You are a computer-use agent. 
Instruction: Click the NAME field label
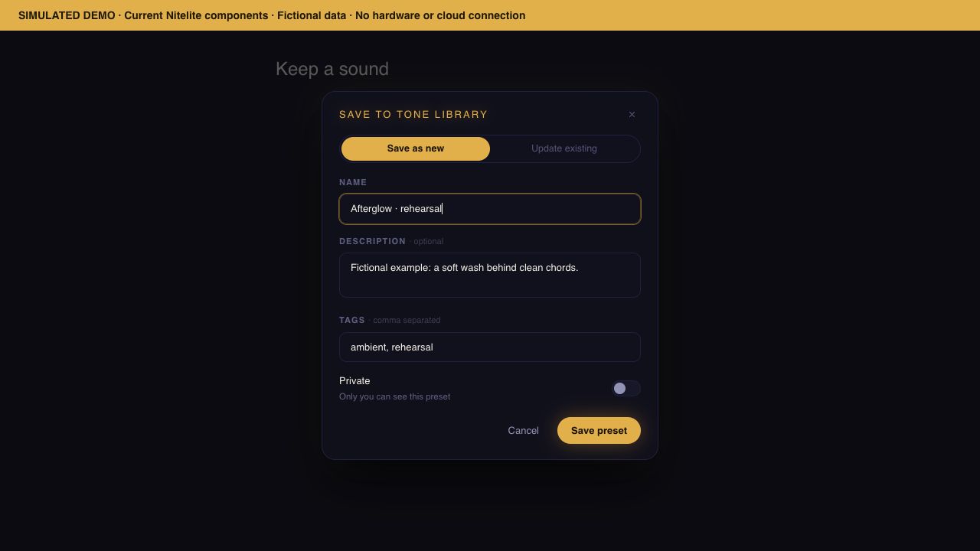click(353, 182)
